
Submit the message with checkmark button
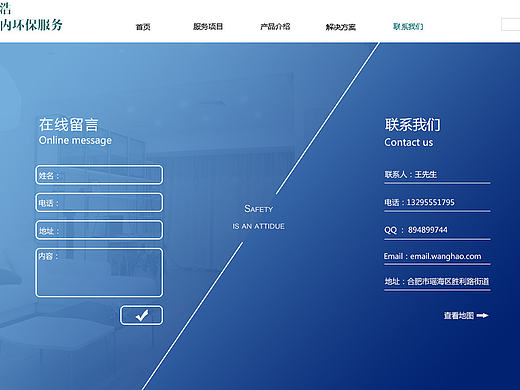click(142, 315)
